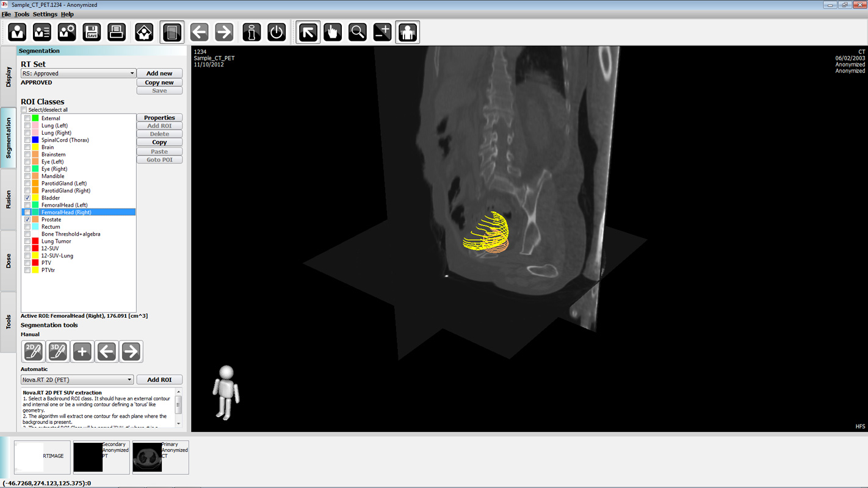
Task: Select the magnifier zoom tool
Action: [358, 32]
